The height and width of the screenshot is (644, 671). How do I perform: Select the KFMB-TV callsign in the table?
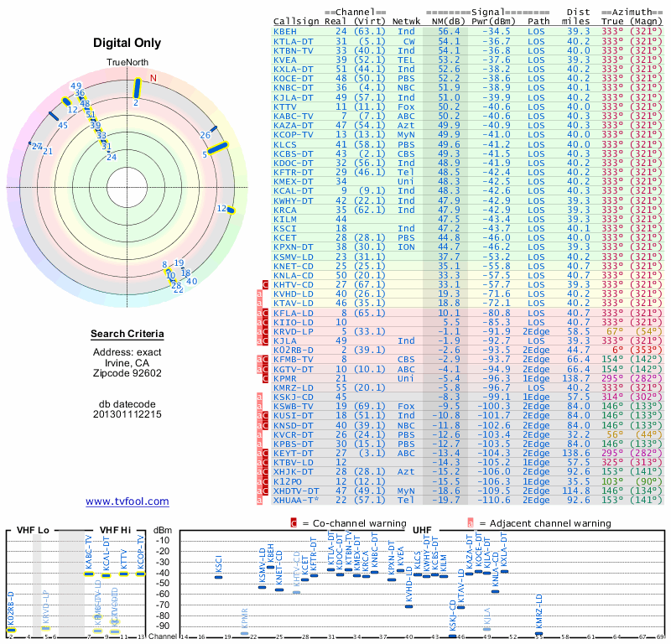[x=294, y=360]
